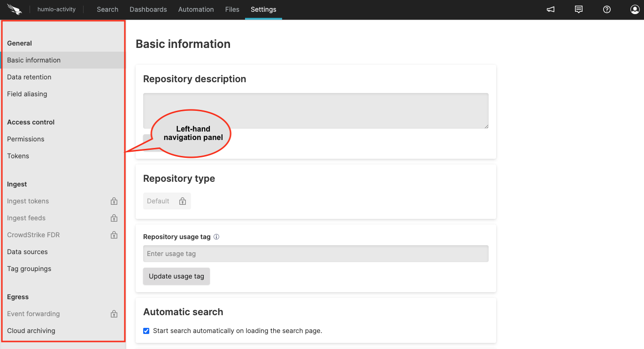Click the lock icon beside Event forwarding

[x=114, y=313]
